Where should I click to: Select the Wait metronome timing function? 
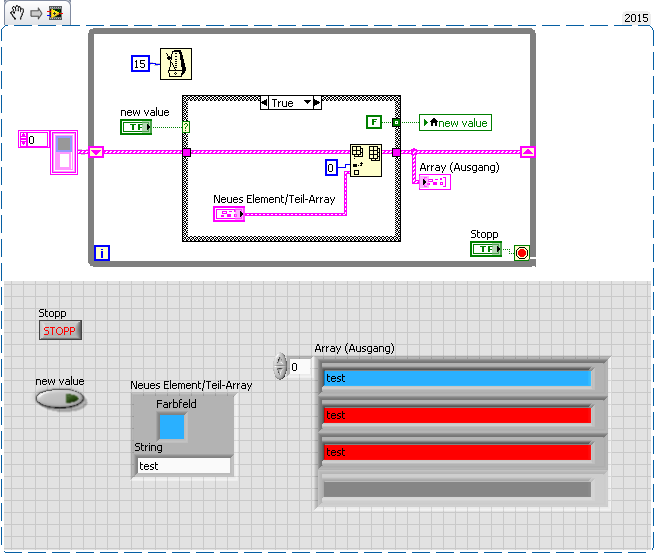tap(176, 64)
